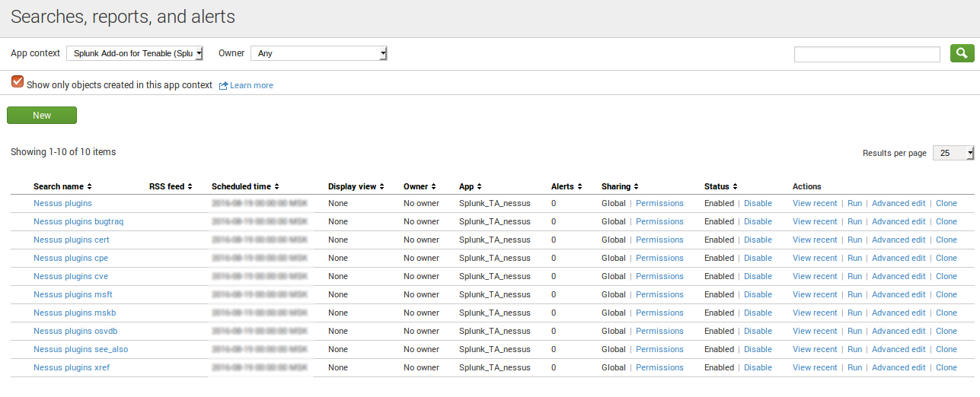Run the Nessus plugins cert search

click(854, 240)
